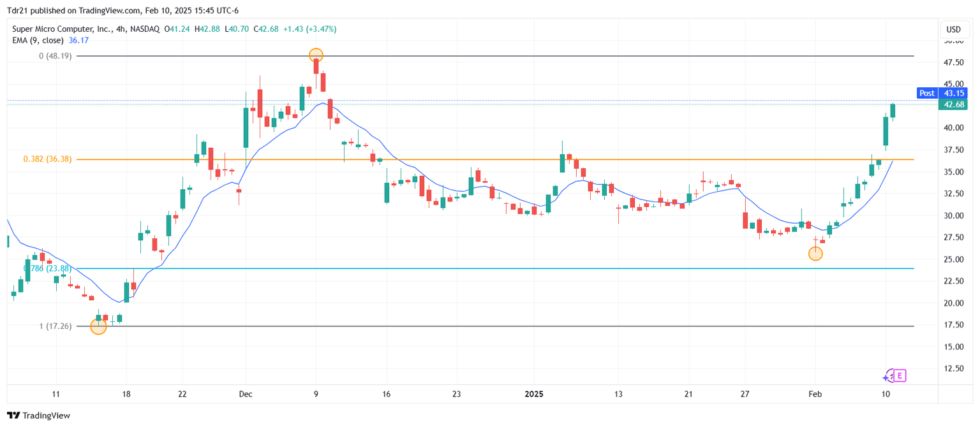Click the 35.00 price axis label

point(954,172)
